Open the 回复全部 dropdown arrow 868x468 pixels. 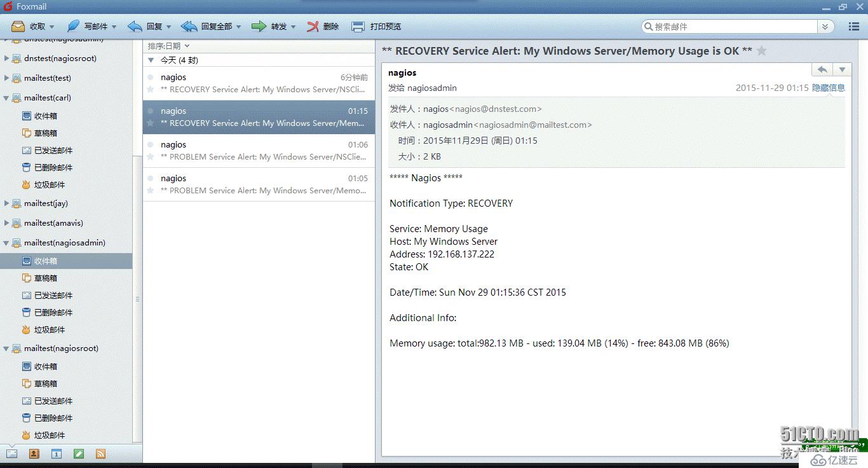(x=239, y=27)
